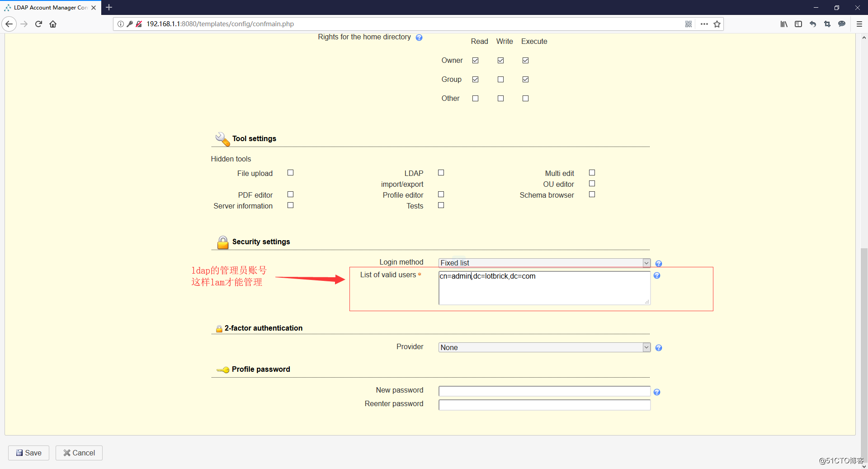Viewport: 868px width, 469px height.
Task: Hide the OU editor tool
Action: pyautogui.click(x=592, y=184)
